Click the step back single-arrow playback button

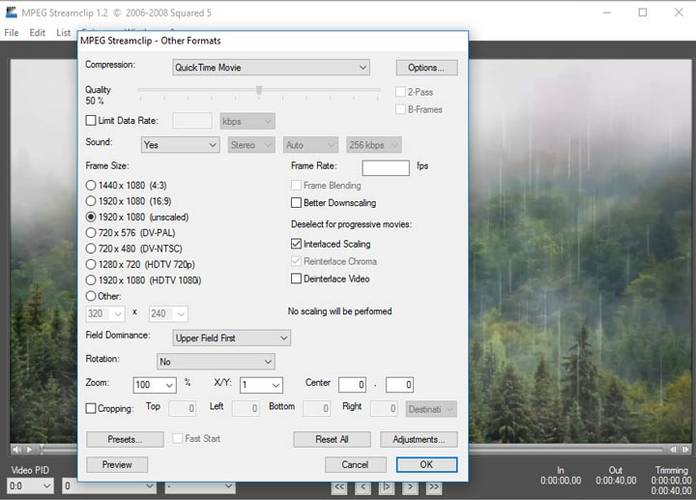tap(363, 487)
